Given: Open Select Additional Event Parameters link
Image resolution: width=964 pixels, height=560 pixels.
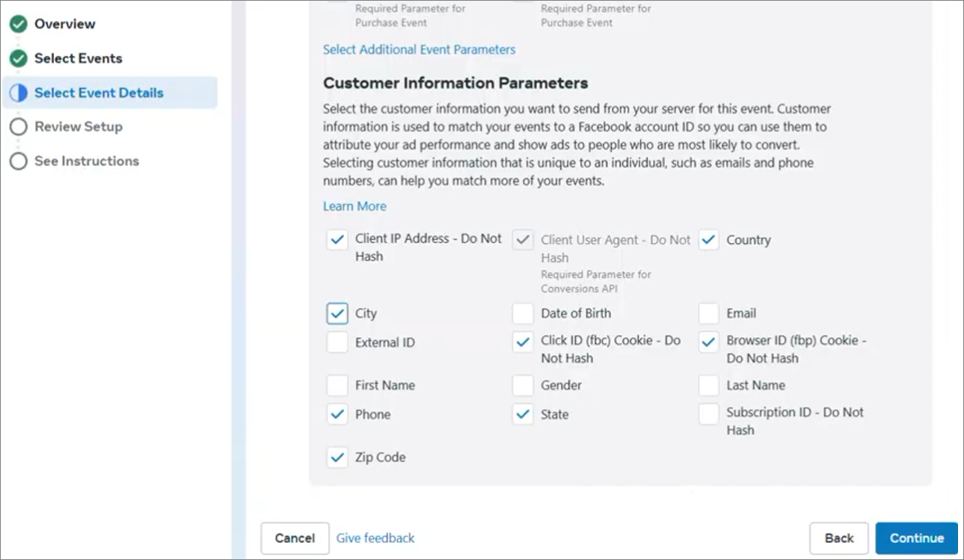Looking at the screenshot, I should [419, 49].
